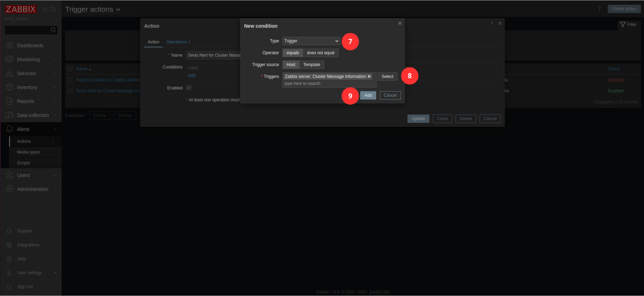
Task: Click the Support icon in sidebar
Action: 9,231
